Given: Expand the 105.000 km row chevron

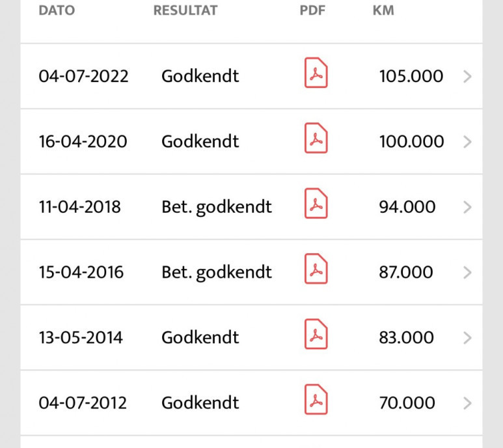Looking at the screenshot, I should [467, 77].
